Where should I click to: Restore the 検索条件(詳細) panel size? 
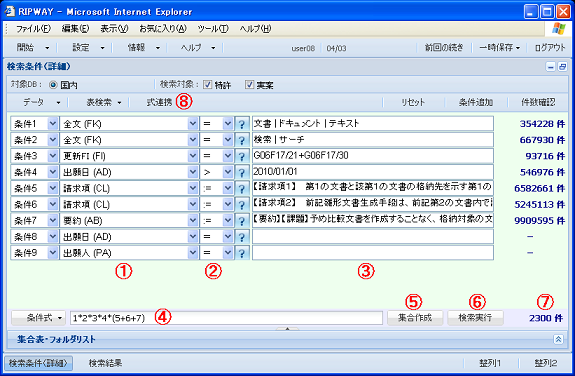point(562,67)
